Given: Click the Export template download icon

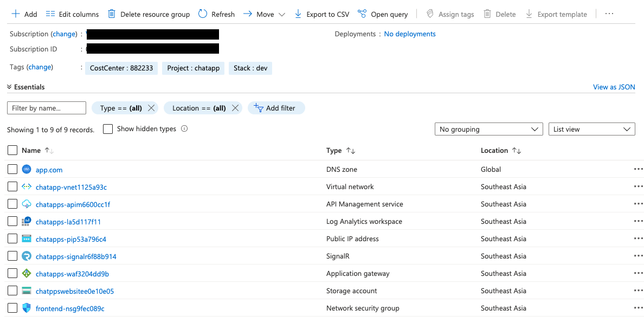Looking at the screenshot, I should coord(529,14).
